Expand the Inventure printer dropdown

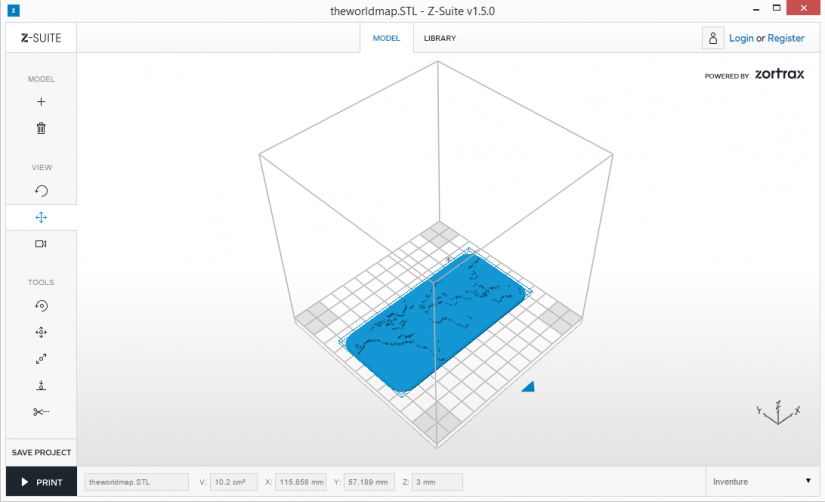[762, 481]
